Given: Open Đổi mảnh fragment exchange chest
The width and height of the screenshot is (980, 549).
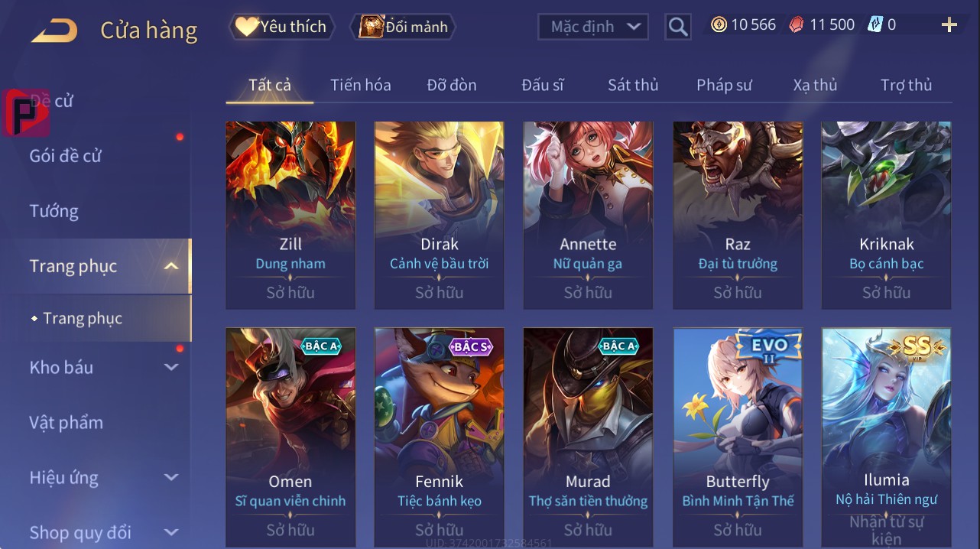Looking at the screenshot, I should tap(403, 27).
